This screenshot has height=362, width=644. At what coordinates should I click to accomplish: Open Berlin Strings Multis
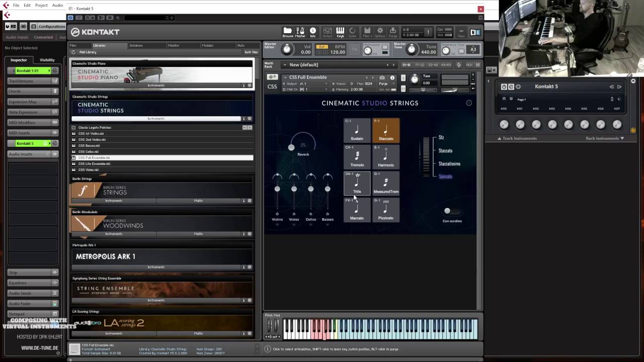[x=198, y=201]
